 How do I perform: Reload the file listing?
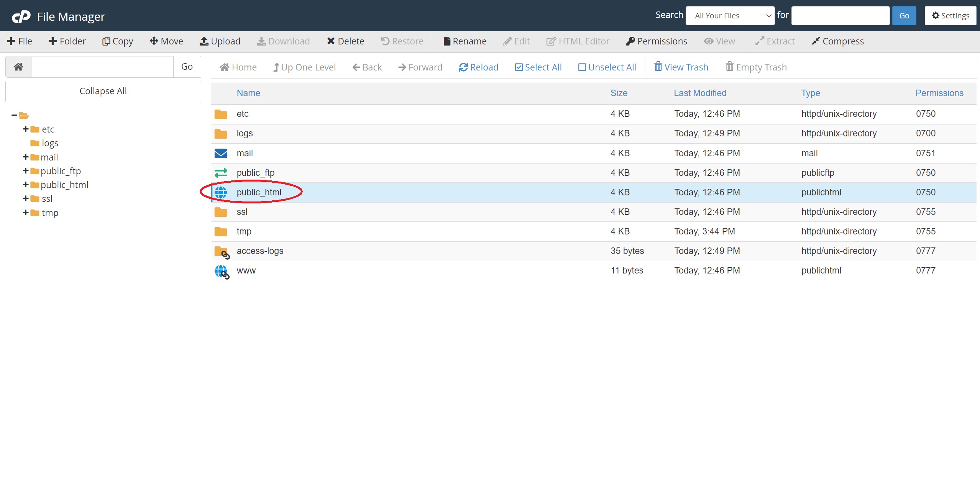tap(479, 67)
